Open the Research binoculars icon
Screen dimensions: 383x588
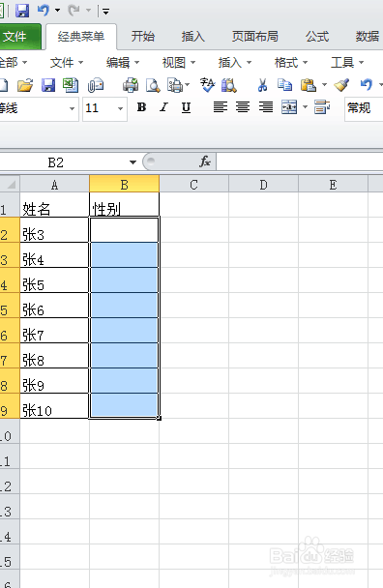point(229,85)
